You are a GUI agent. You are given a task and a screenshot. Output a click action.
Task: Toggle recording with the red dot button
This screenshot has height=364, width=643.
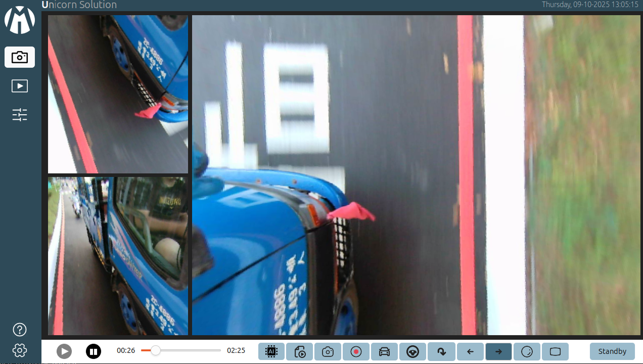(356, 351)
